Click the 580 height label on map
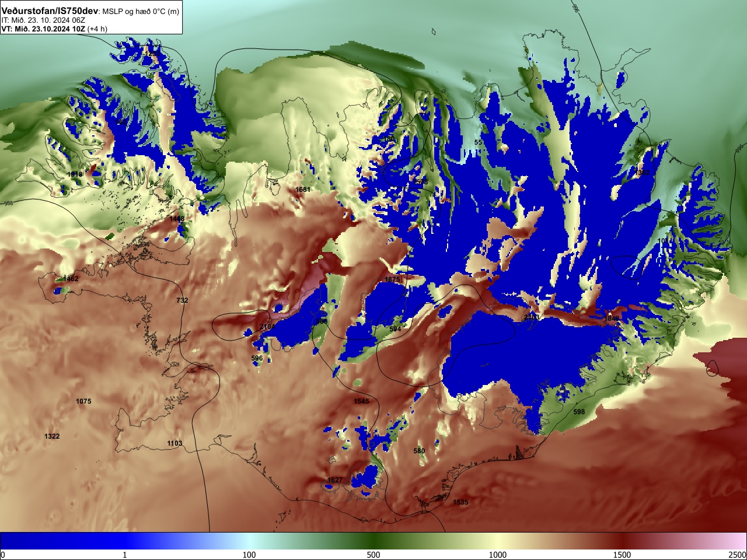 419,451
